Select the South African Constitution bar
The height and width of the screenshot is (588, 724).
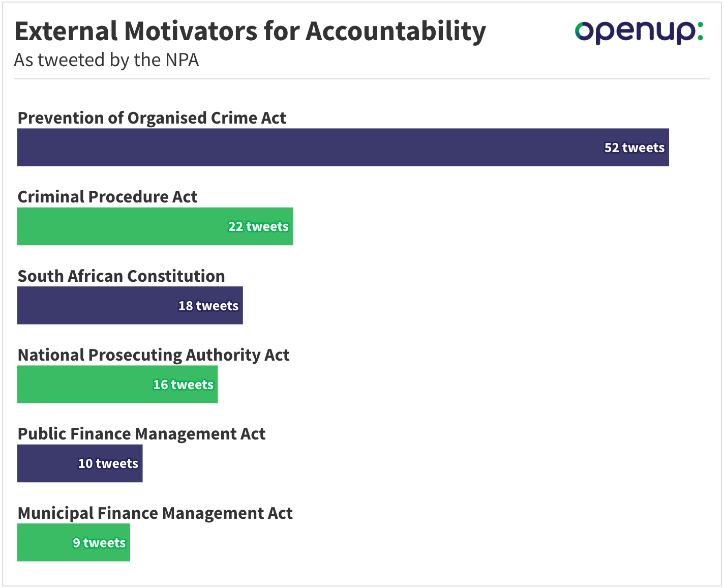[x=130, y=305]
